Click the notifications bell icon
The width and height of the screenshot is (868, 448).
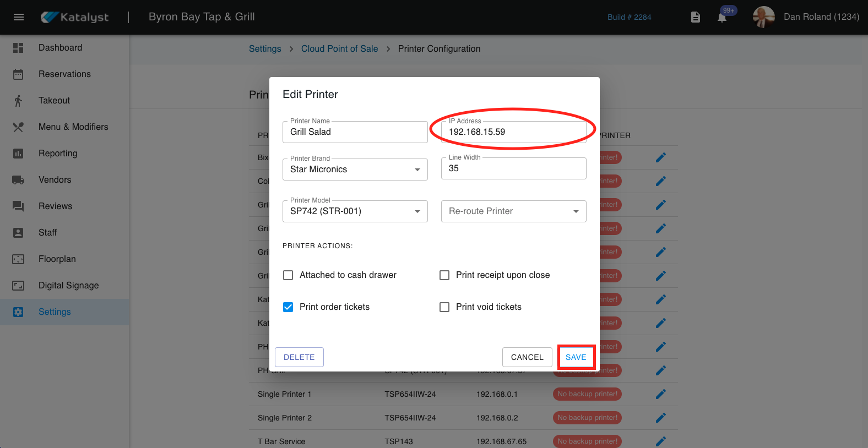pos(722,18)
